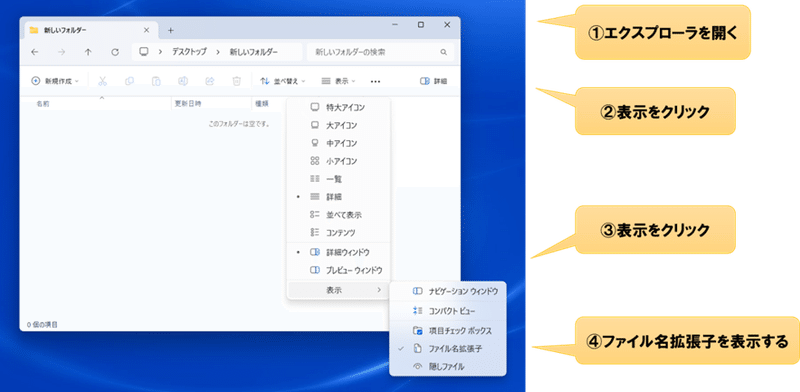Go up one folder level
This screenshot has height=392, width=800.
tap(88, 52)
